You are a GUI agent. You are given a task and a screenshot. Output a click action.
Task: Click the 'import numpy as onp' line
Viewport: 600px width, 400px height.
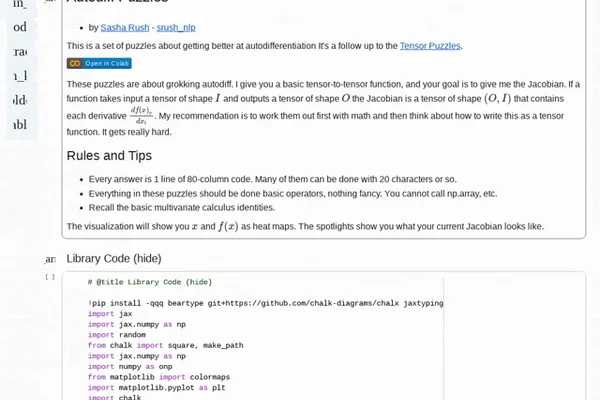130,367
